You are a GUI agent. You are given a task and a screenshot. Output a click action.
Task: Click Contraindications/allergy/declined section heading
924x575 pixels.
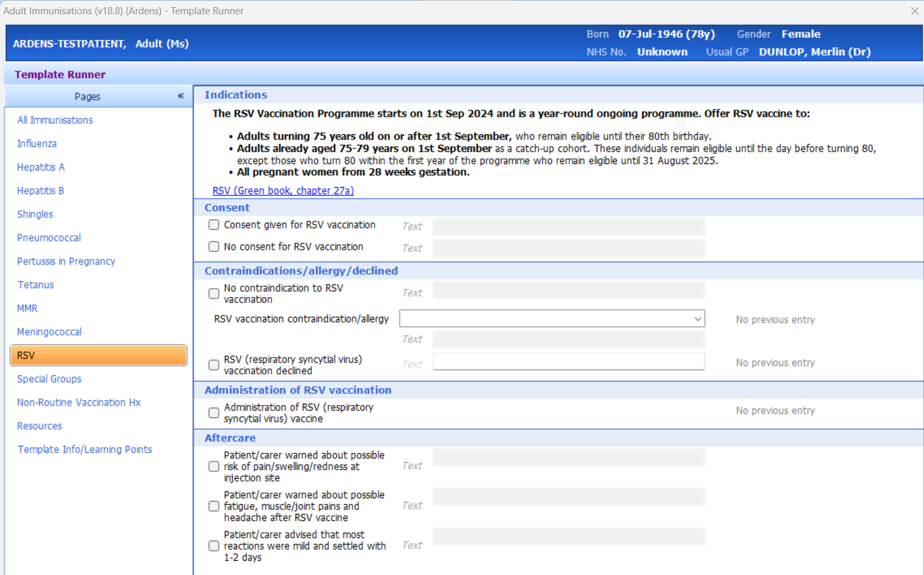pos(301,271)
